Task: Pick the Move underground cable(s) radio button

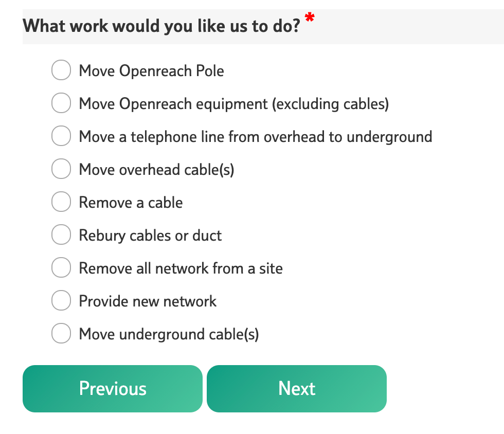Action: [x=61, y=334]
